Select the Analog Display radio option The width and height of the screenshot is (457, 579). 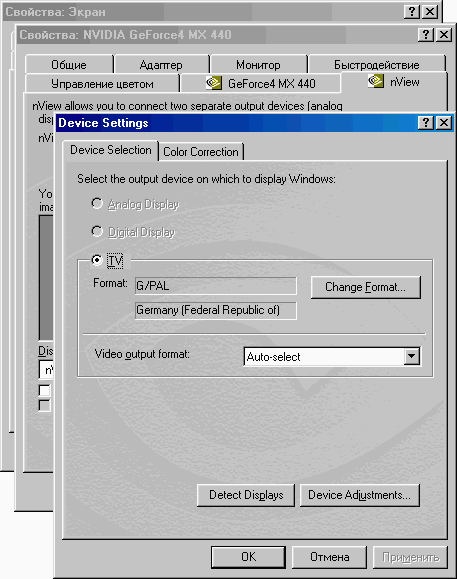click(x=97, y=203)
